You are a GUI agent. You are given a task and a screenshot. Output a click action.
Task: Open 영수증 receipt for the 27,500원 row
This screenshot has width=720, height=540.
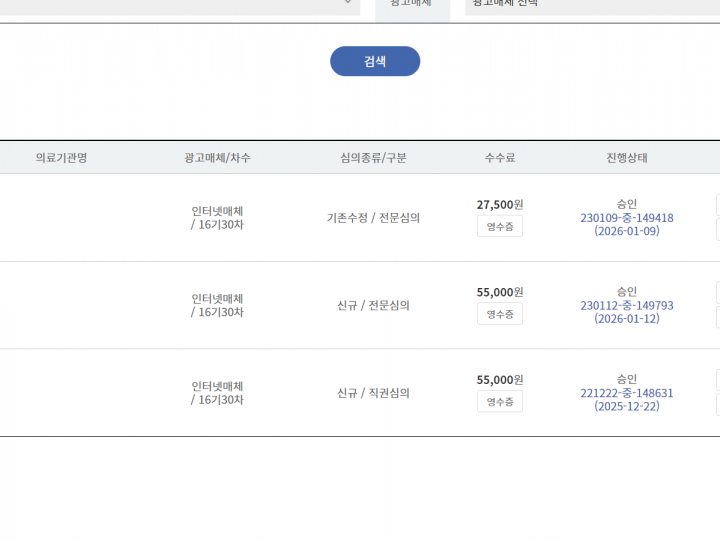point(499,226)
